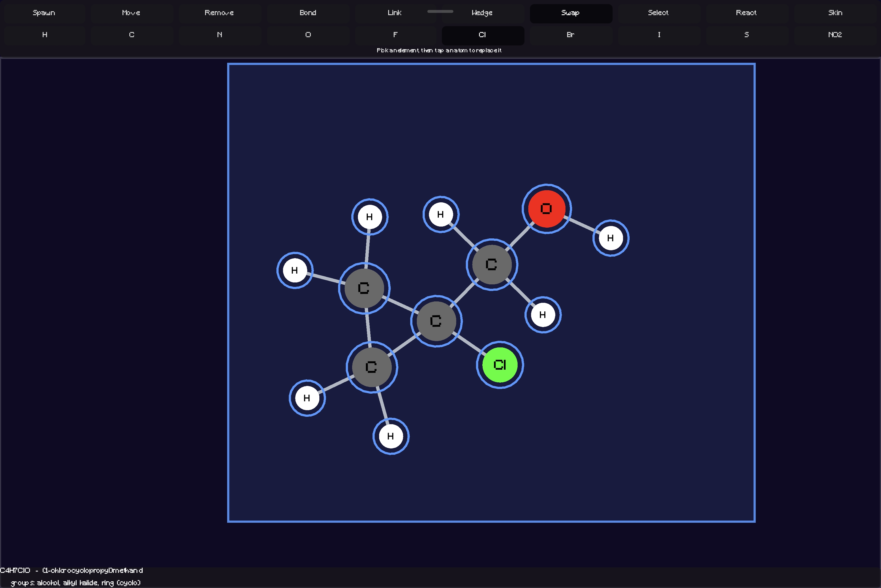Image resolution: width=881 pixels, height=588 pixels.
Task: Pick the Wedge tool
Action: coord(483,13)
